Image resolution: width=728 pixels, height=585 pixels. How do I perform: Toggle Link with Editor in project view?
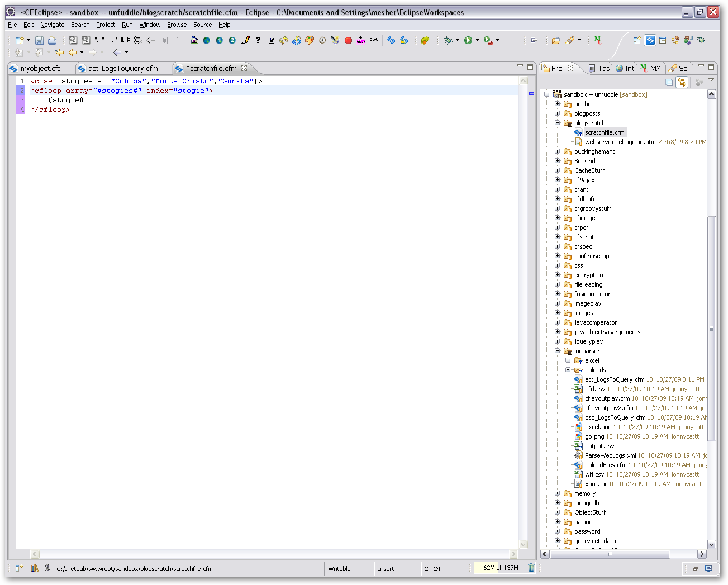tap(682, 82)
